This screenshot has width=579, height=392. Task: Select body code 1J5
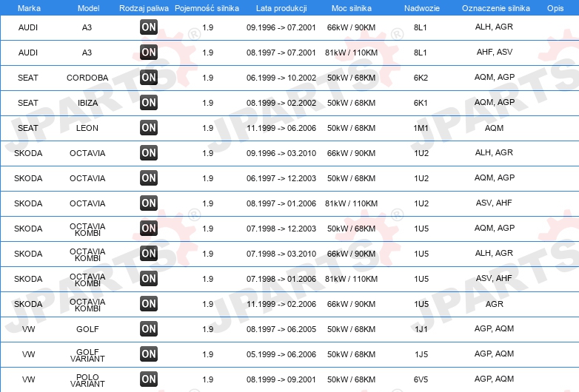click(x=421, y=354)
